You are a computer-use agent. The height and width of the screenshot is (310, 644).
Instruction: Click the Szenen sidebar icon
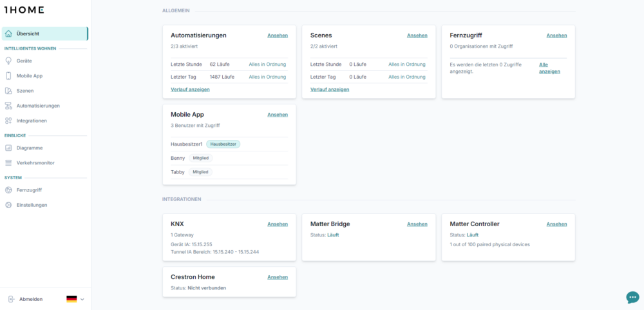tap(8, 91)
